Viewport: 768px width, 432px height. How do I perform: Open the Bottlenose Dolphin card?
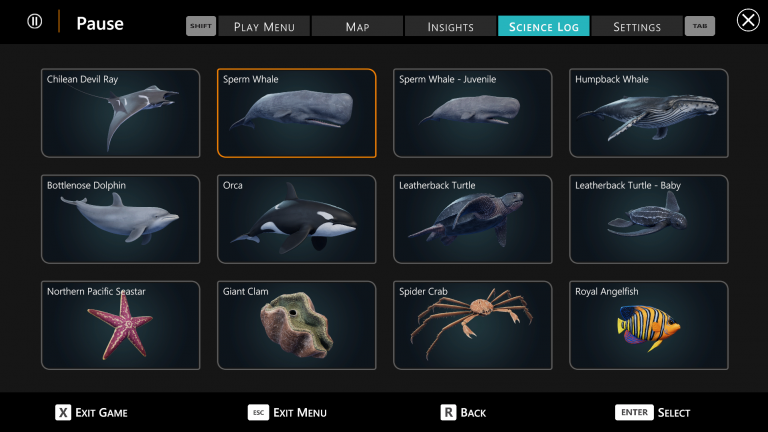(120, 219)
